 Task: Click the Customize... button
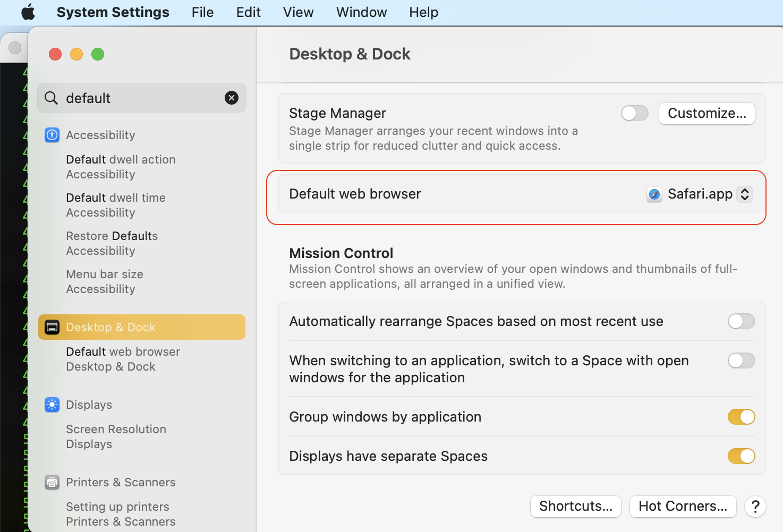point(707,113)
